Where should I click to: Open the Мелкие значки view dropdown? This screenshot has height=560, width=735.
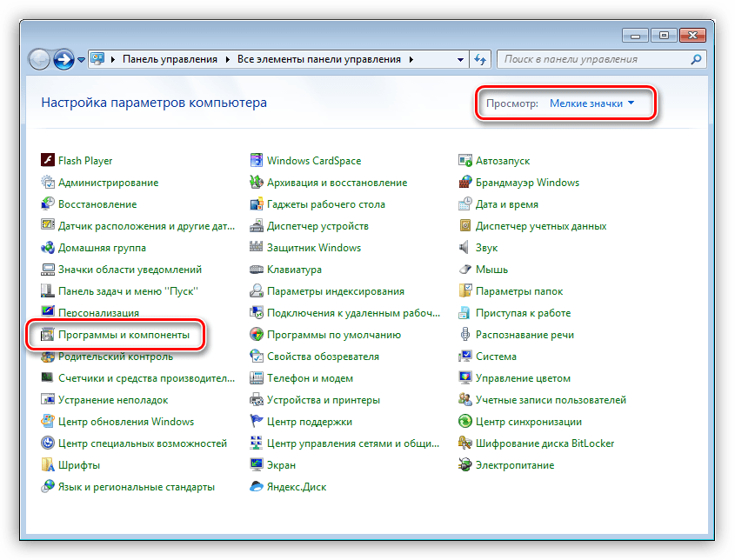click(592, 103)
